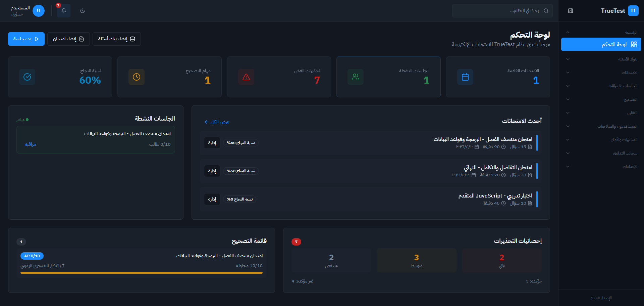Click the success rate checkmark icon
Screen dimensions: 644x306
coord(27,77)
